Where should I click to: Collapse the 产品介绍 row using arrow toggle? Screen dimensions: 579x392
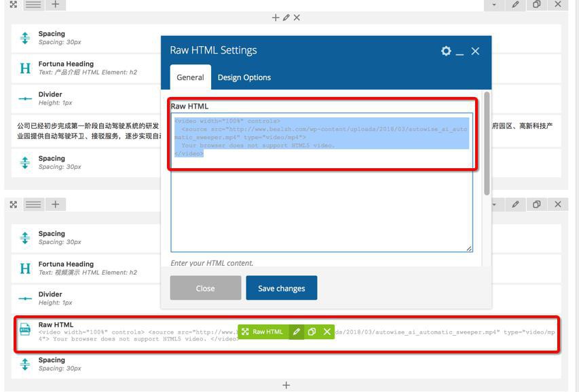click(x=494, y=5)
